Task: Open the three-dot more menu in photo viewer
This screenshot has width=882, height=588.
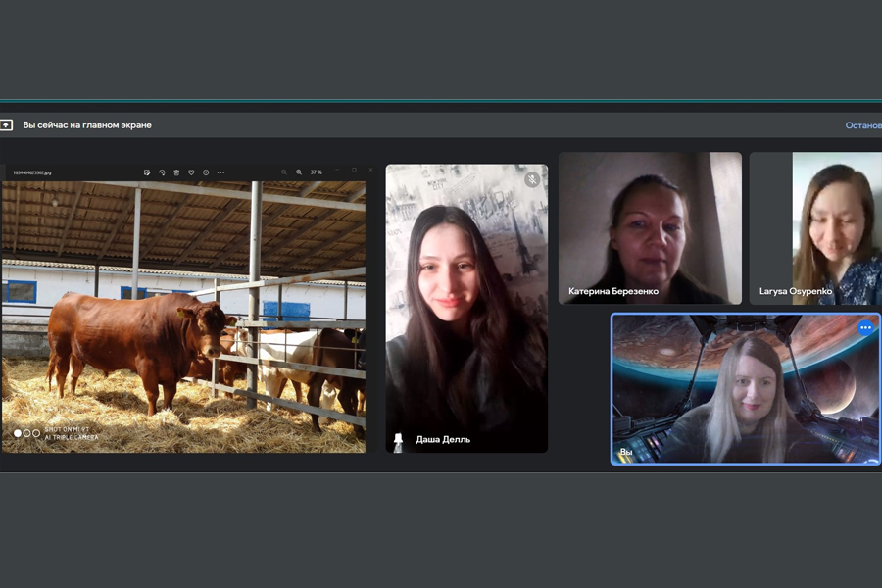Action: point(221,172)
